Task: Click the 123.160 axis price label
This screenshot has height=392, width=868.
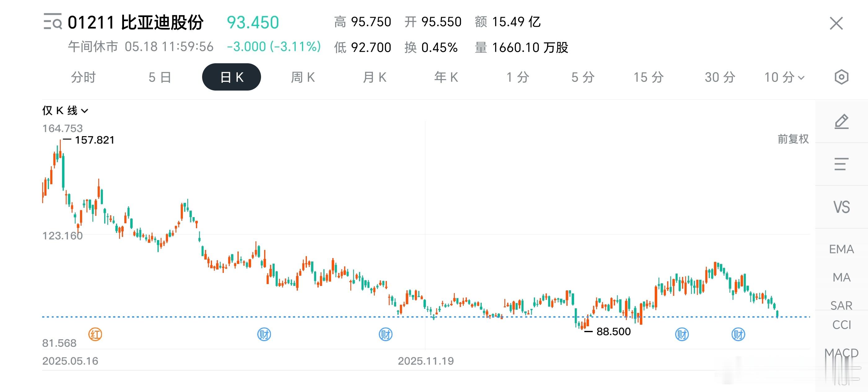Action: (x=62, y=236)
